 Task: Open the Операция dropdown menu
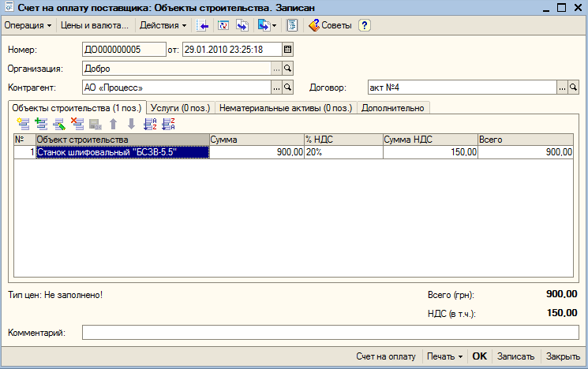click(x=28, y=25)
